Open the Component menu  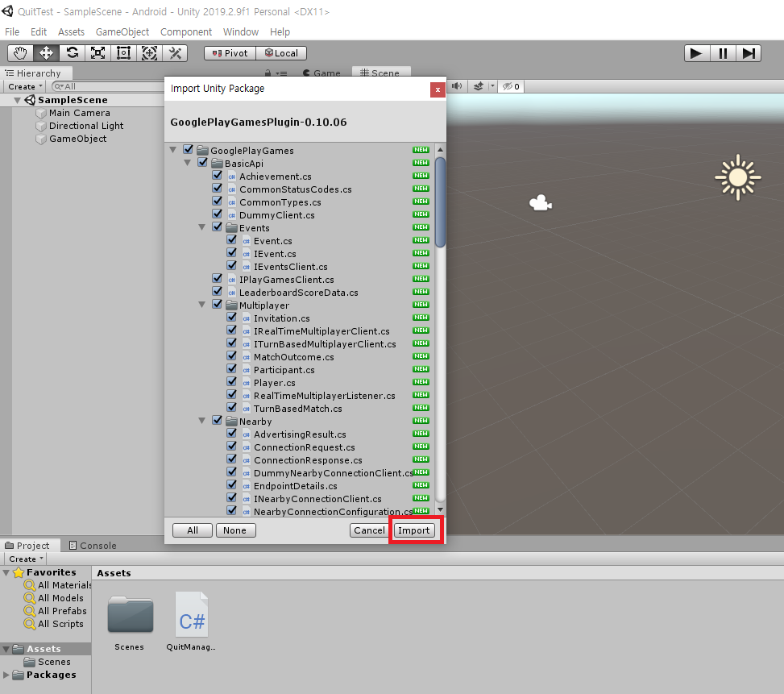coord(186,32)
